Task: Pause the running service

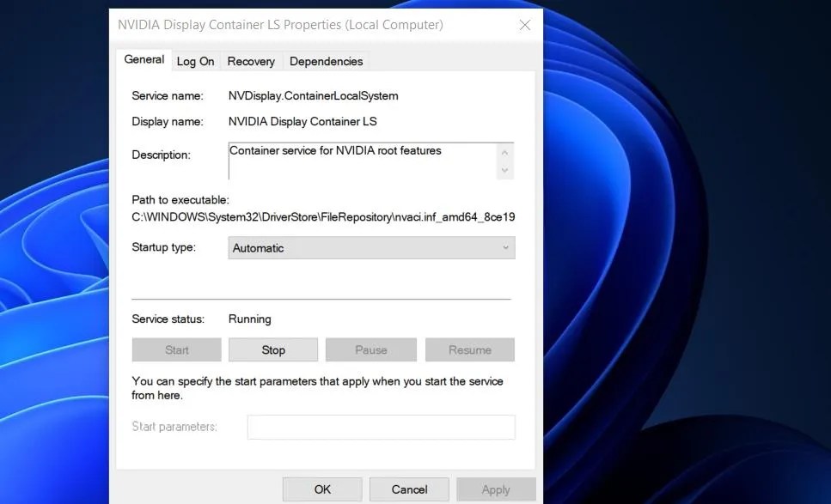Action: pos(371,349)
